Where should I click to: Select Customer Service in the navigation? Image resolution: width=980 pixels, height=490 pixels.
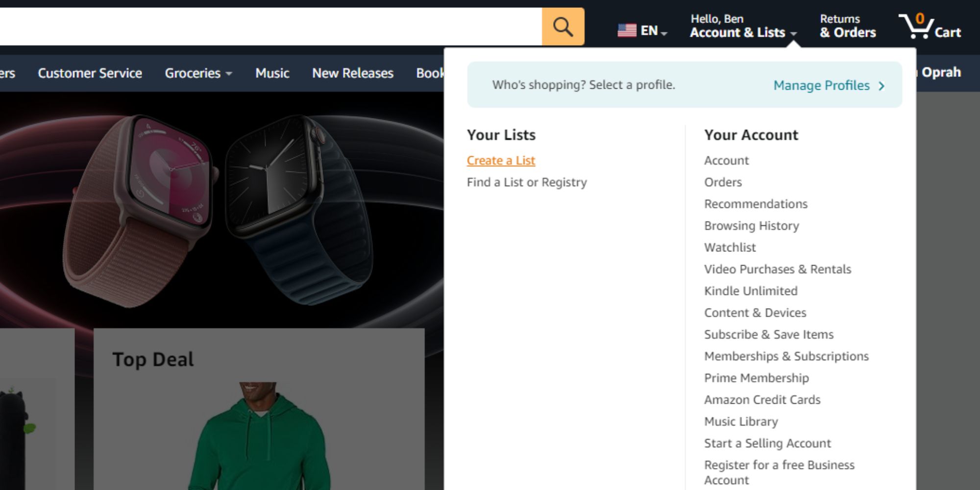(90, 73)
